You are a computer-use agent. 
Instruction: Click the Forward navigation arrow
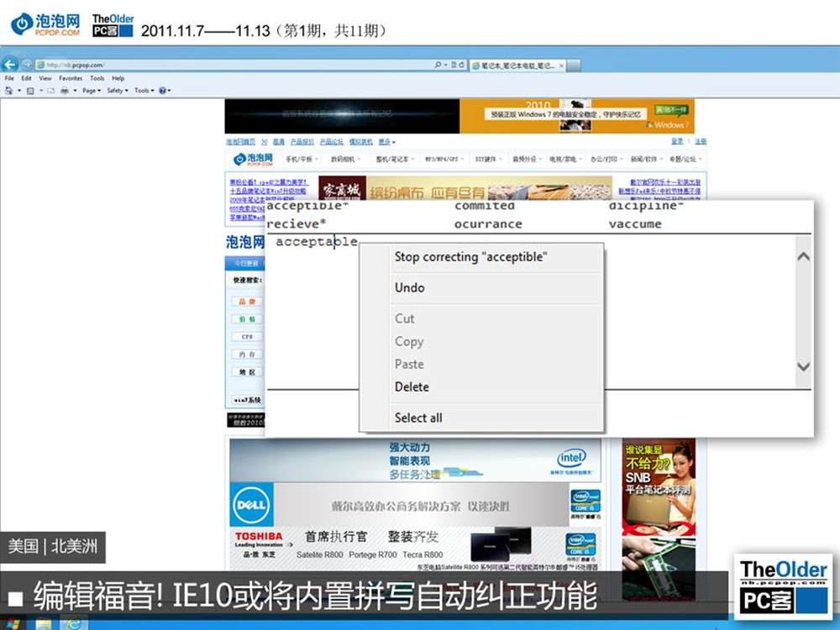click(27, 65)
